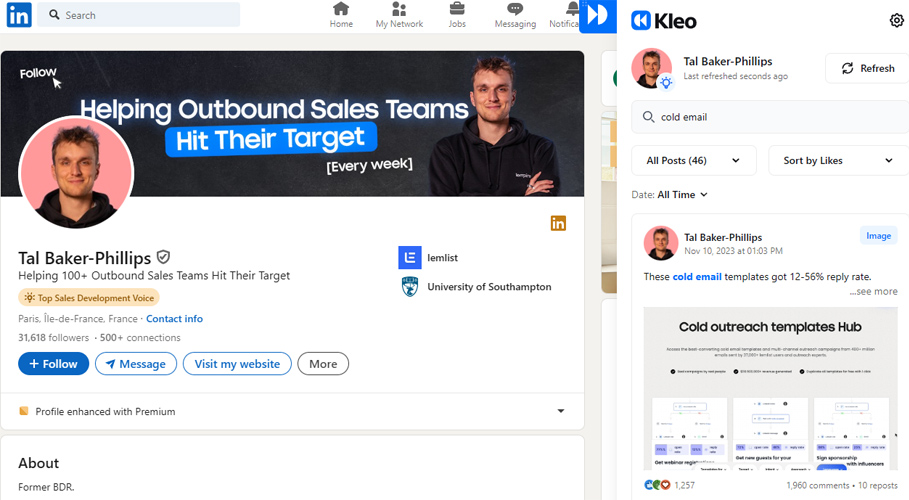This screenshot has height=500, width=909.
Task: Expand the All Posts (46) dropdown
Action: 693,161
